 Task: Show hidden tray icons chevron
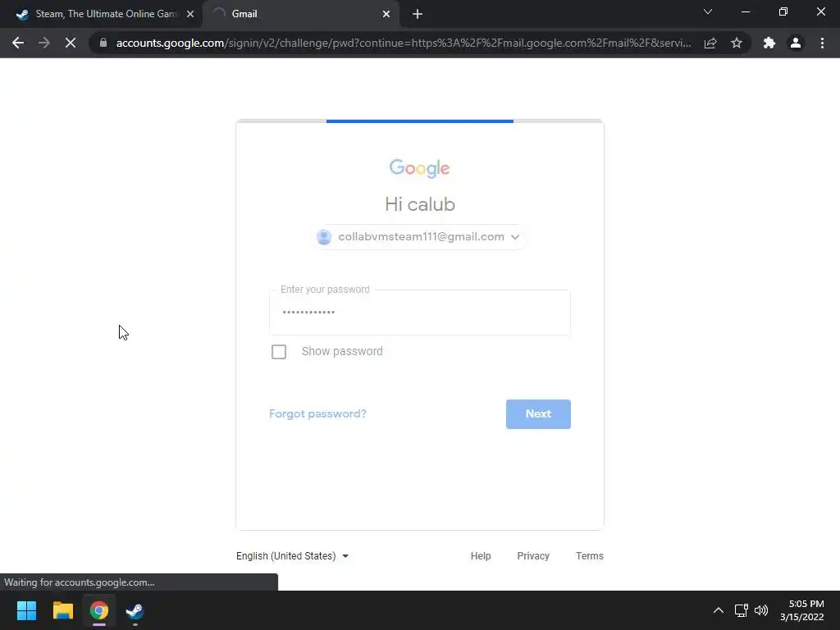click(719, 610)
